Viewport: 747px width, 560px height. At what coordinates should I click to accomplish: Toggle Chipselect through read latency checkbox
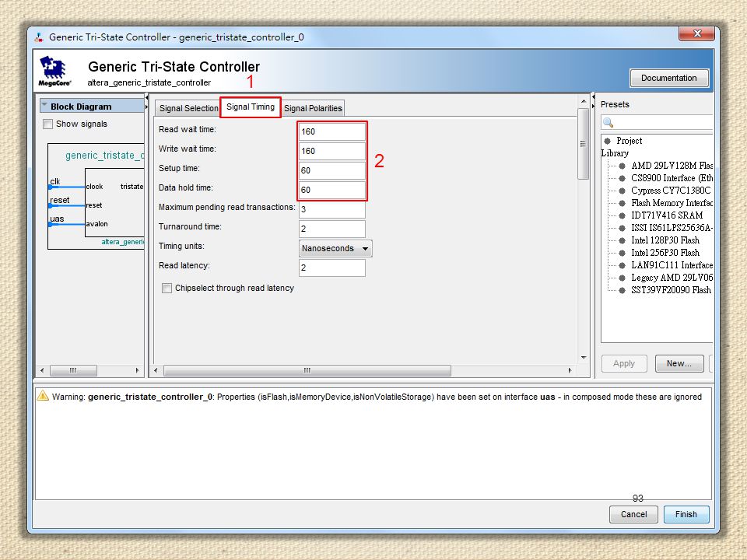[x=167, y=288]
